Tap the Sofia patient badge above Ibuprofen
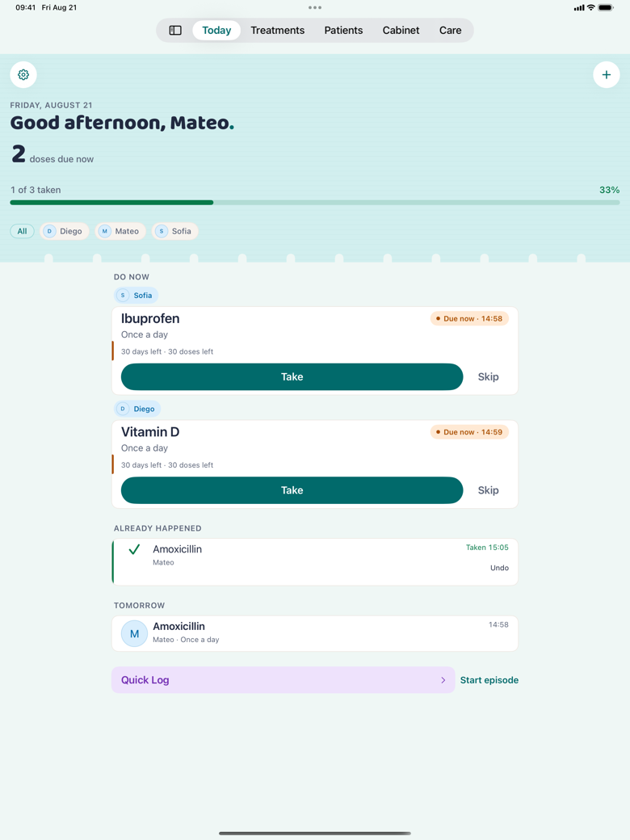 [x=136, y=295]
